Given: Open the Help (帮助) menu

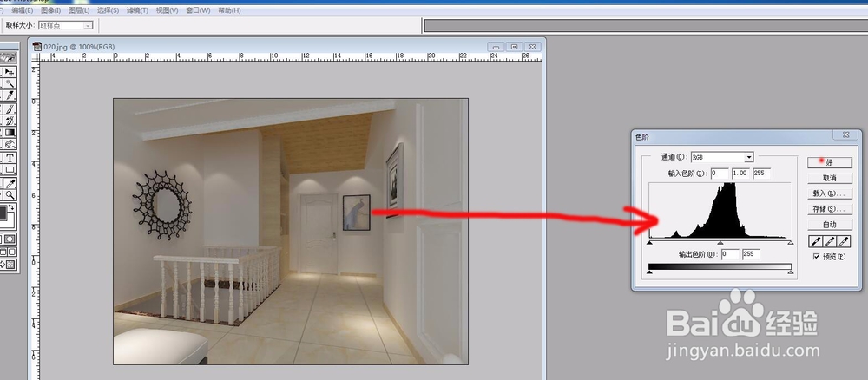Looking at the screenshot, I should pyautogui.click(x=229, y=10).
